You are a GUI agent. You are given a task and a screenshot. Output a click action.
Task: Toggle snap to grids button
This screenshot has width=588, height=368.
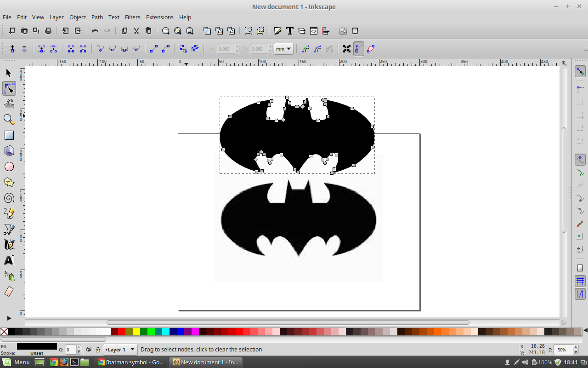[x=580, y=281]
